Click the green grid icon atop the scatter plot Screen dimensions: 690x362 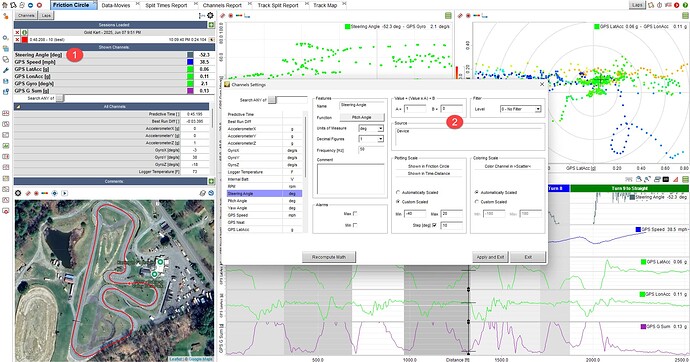pyautogui.click(x=448, y=16)
